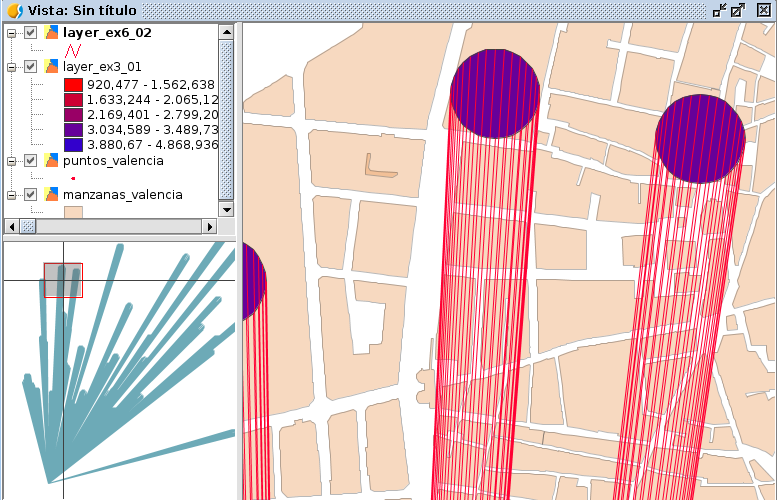Disable the manzanas_valencia layer checkbox

coord(31,194)
